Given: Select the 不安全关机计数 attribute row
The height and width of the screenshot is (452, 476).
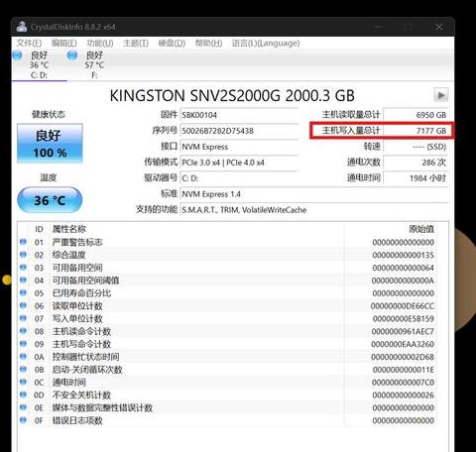Looking at the screenshot, I should click(227, 395).
